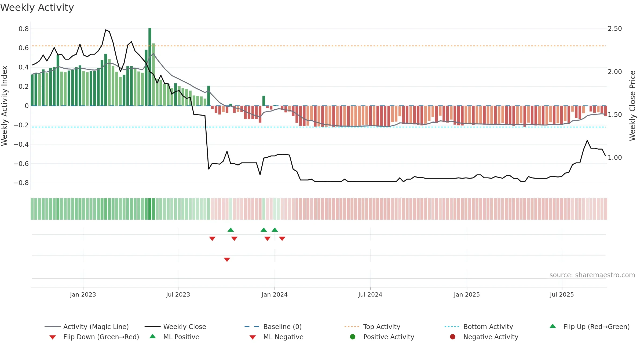
Task: Click the Negative Activity legend entry
Action: pos(484,337)
